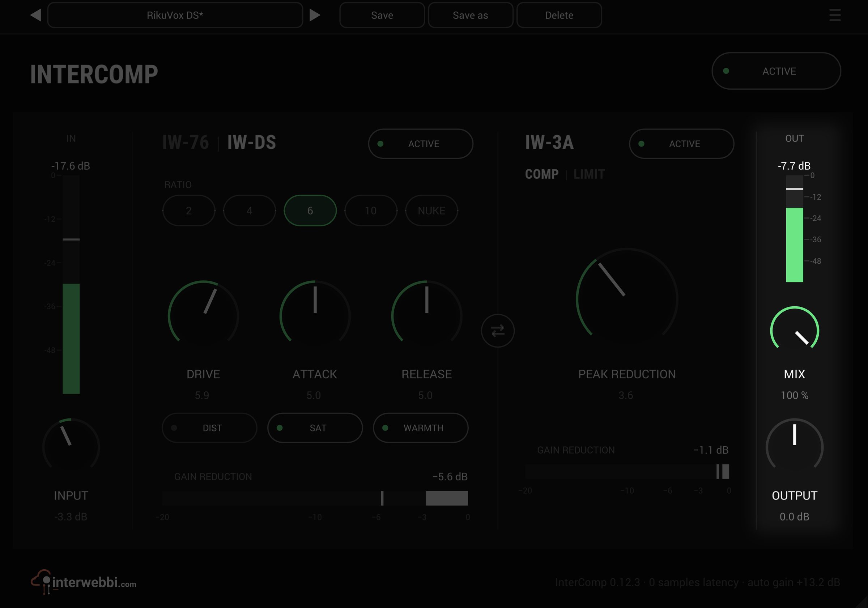Select ratio 2
Image resolution: width=868 pixels, height=608 pixels.
[189, 211]
